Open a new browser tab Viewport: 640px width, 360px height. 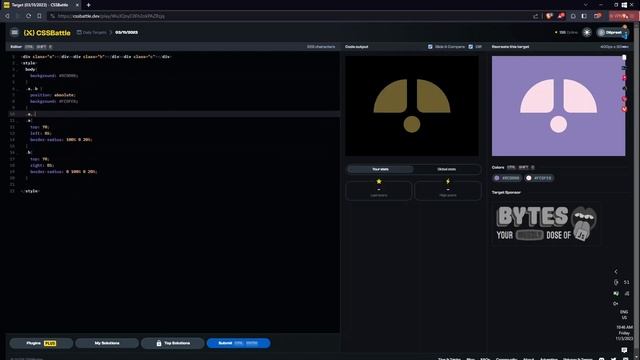[89, 5]
